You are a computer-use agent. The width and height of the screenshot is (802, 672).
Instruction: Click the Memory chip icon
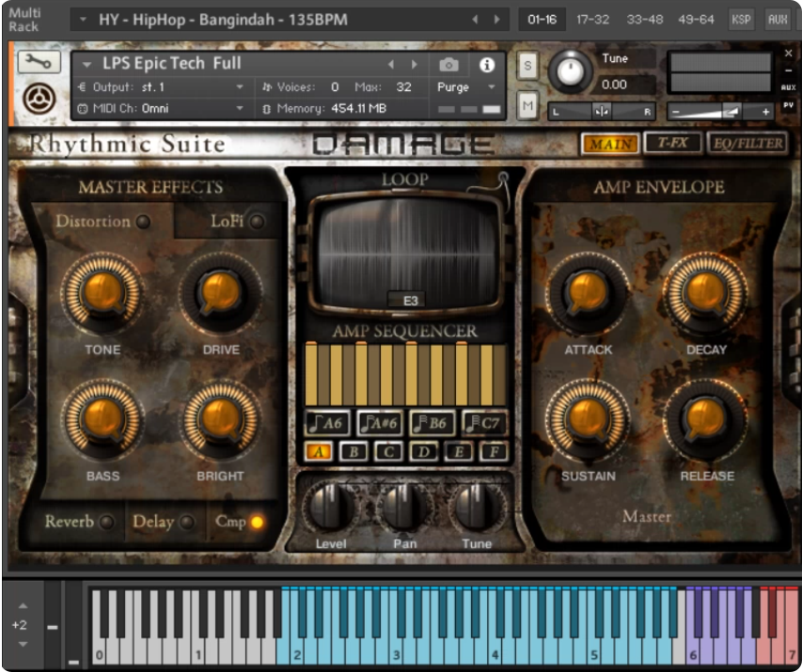point(266,109)
